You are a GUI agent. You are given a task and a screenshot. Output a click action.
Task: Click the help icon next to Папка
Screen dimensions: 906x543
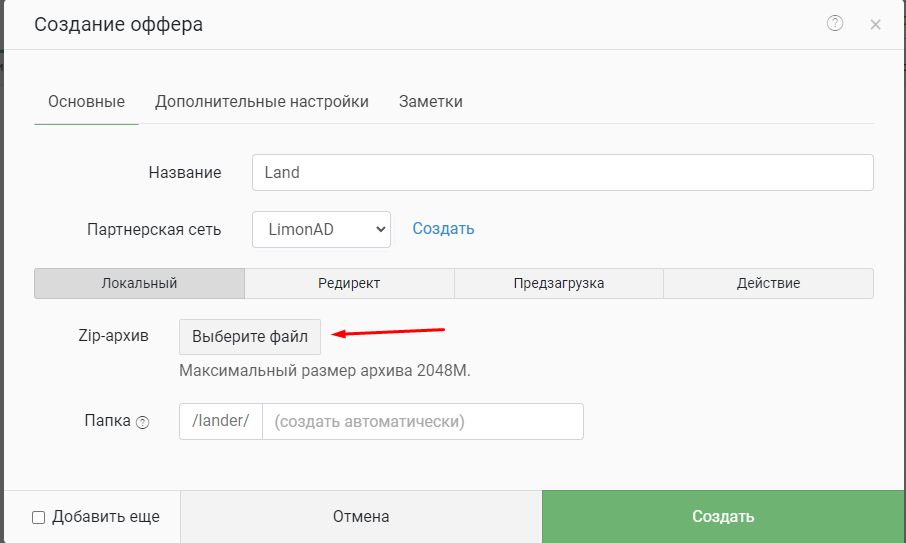click(142, 422)
